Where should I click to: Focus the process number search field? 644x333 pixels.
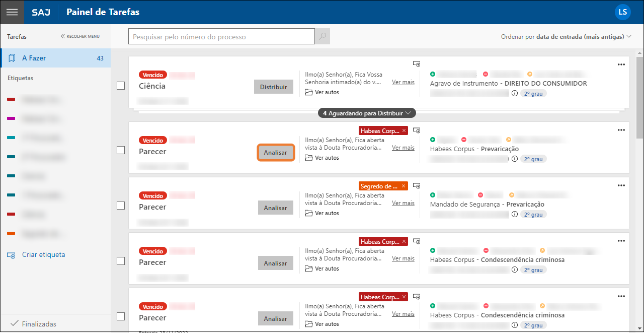pyautogui.click(x=221, y=37)
